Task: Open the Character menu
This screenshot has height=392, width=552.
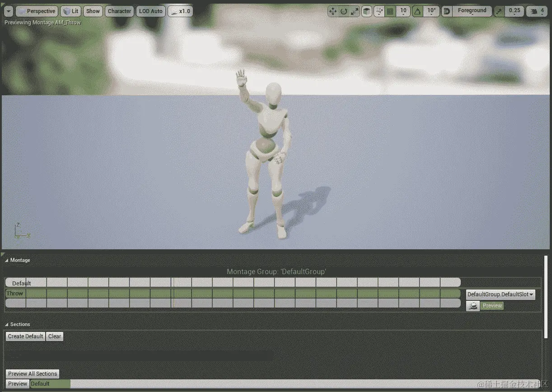Action: 119,11
